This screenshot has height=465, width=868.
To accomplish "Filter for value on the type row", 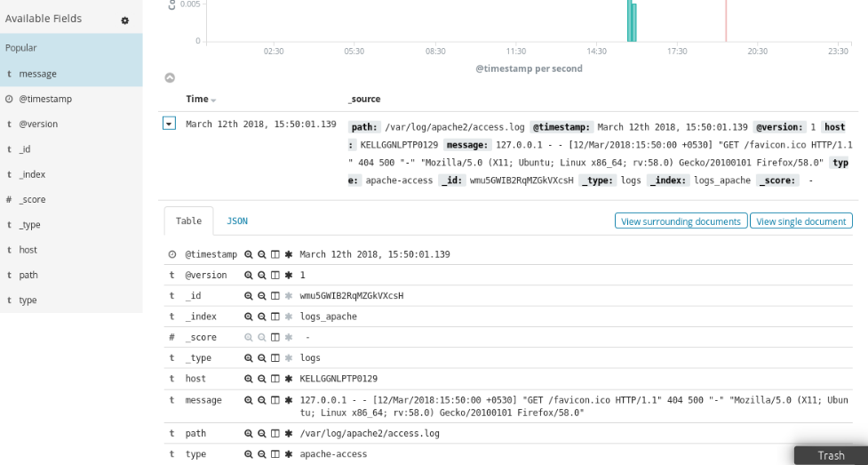I will pos(249,454).
